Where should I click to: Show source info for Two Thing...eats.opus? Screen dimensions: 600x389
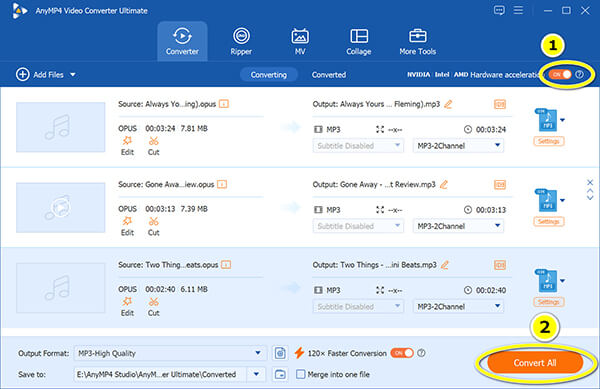coord(226,265)
